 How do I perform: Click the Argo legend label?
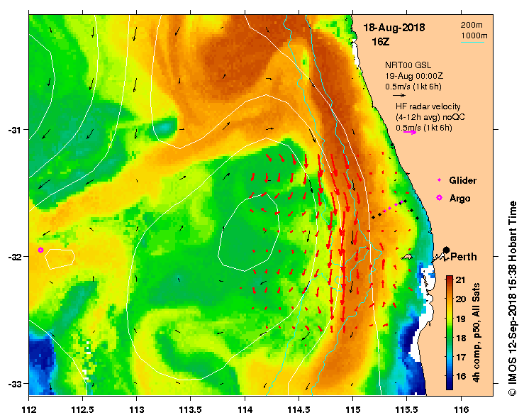coord(460,199)
